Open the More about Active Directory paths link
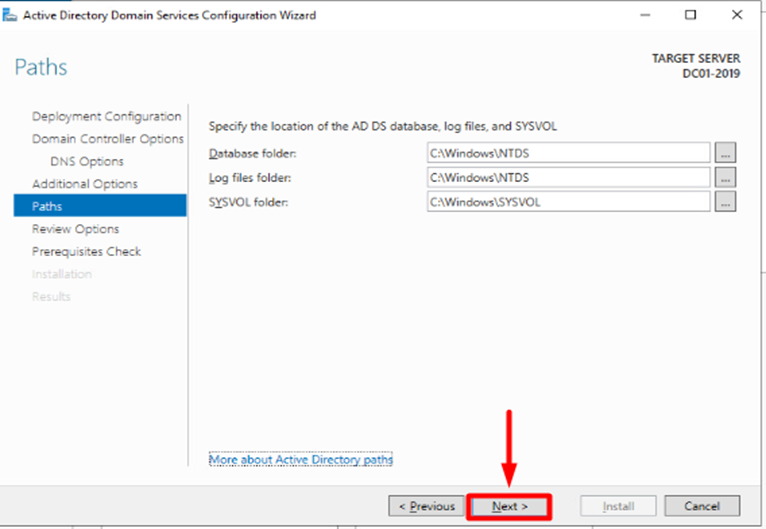The width and height of the screenshot is (766, 529). 301,459
